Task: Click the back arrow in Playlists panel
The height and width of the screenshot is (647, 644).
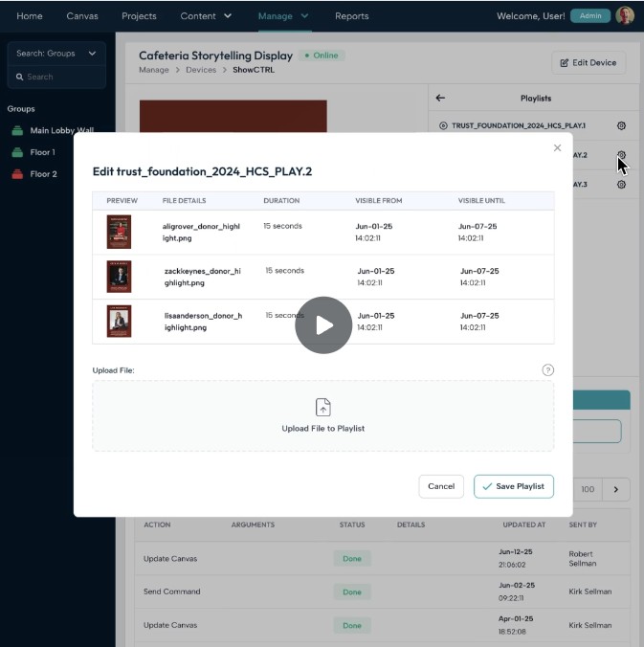Action: coord(440,98)
